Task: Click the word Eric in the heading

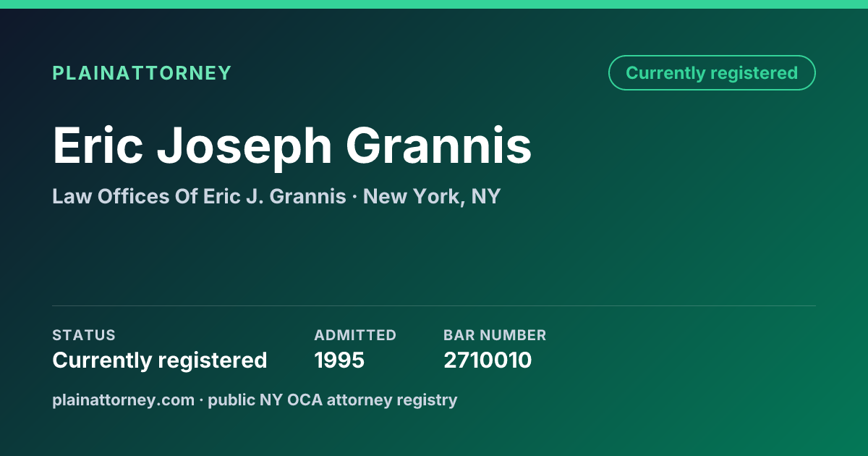Action: point(98,147)
